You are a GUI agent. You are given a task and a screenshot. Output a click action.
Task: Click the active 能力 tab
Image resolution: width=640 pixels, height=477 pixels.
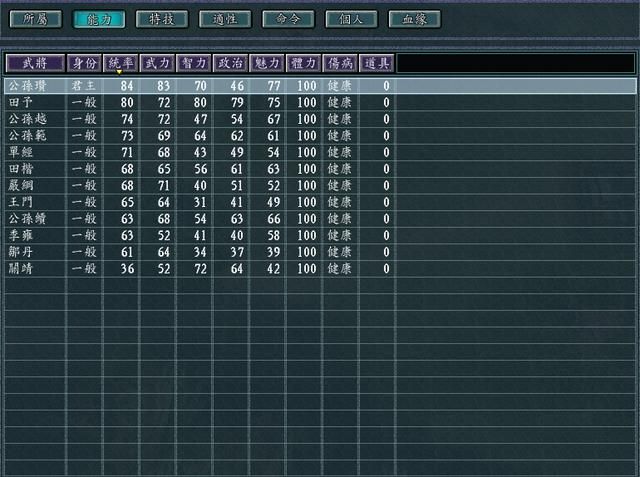coord(98,19)
